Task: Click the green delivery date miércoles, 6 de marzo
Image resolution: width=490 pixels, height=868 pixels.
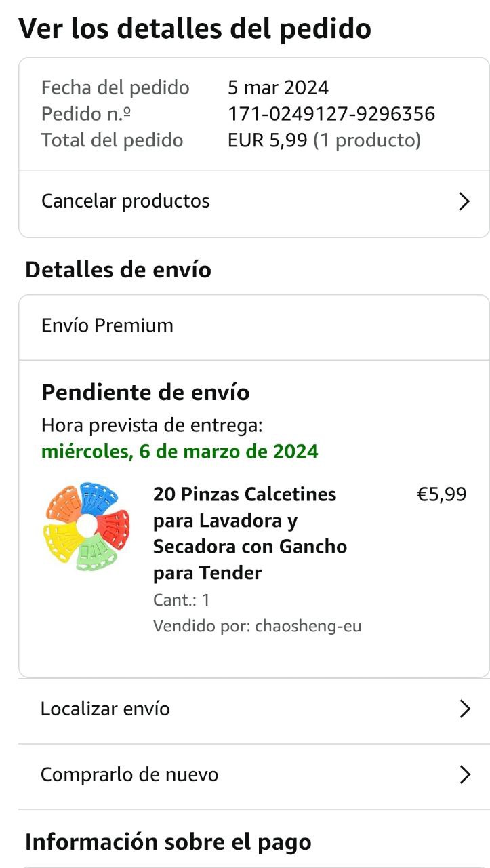Action: point(180,451)
